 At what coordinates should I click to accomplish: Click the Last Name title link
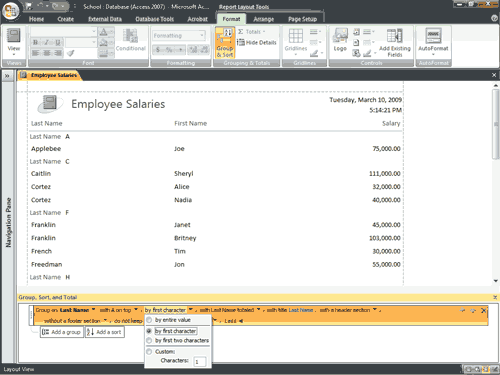(x=301, y=310)
